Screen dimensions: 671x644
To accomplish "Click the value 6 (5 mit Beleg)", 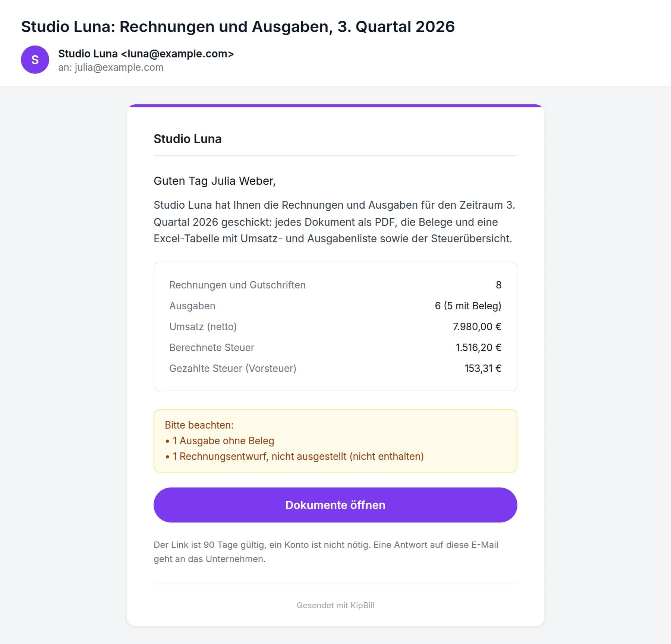I will (x=468, y=306).
